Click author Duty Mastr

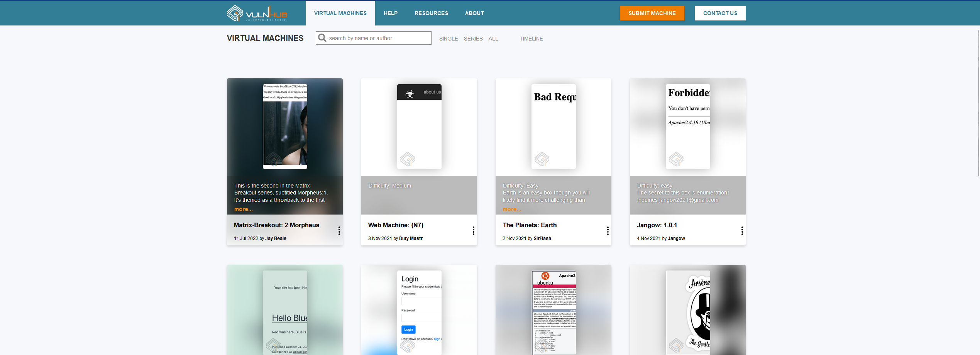coord(411,238)
